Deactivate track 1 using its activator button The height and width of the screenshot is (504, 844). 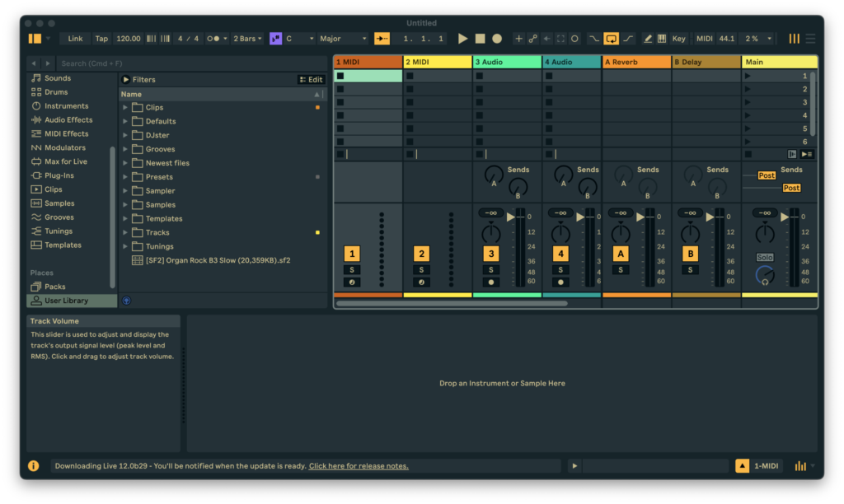[352, 254]
